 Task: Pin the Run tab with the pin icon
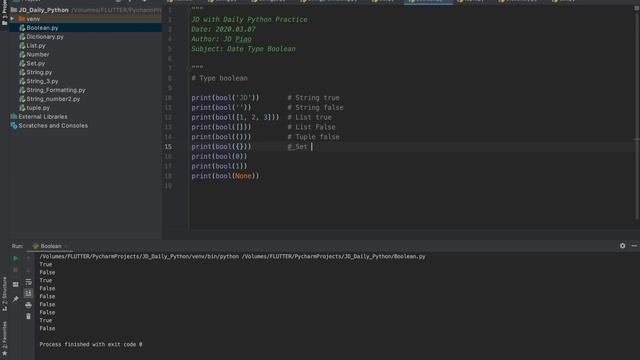click(x=16, y=299)
